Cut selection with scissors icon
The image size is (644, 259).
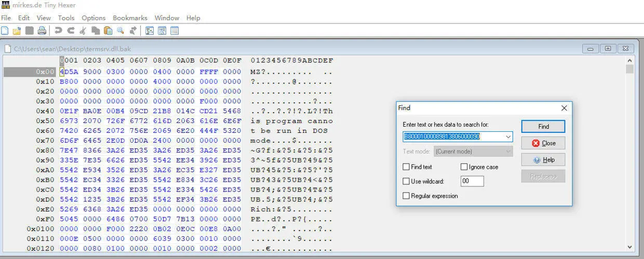pos(83,31)
